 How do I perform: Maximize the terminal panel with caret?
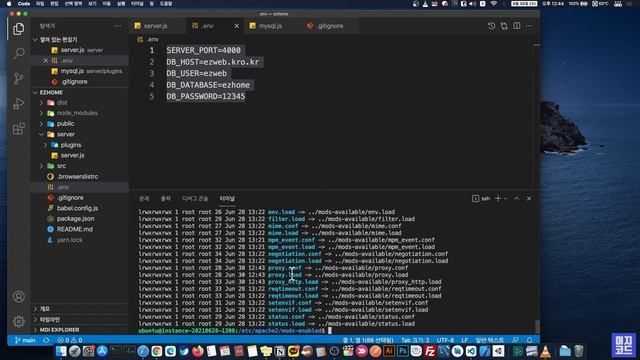(516, 198)
